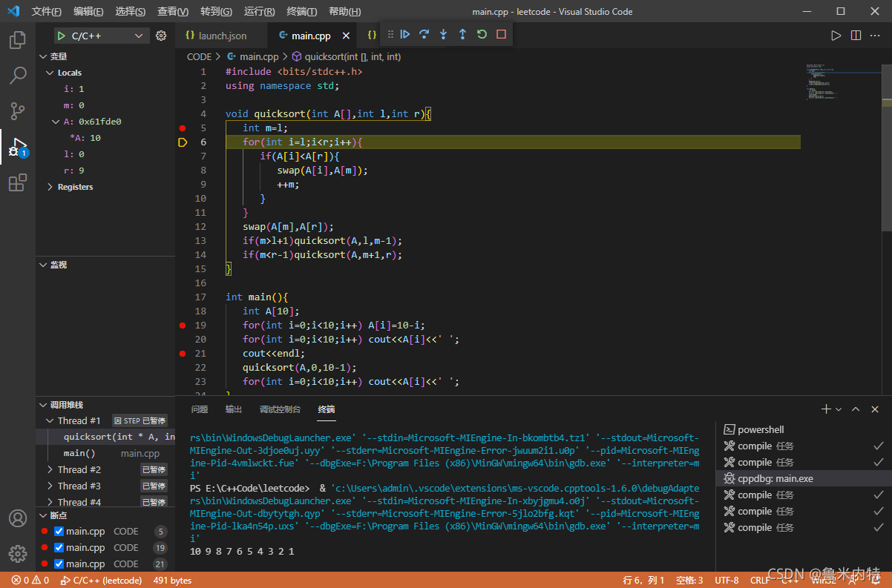This screenshot has height=588, width=892.
Task: Toggle the breakpoint checkbox for main.cpp line 21
Action: [x=61, y=564]
